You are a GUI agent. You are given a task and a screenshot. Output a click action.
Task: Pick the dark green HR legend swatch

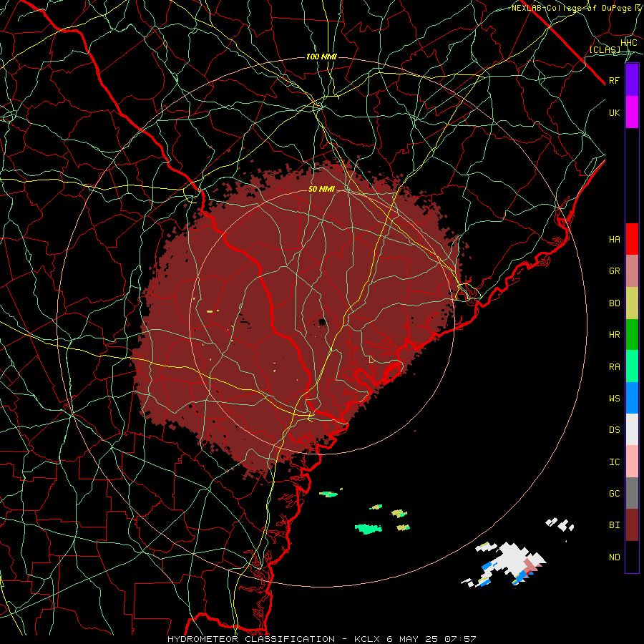pos(632,335)
